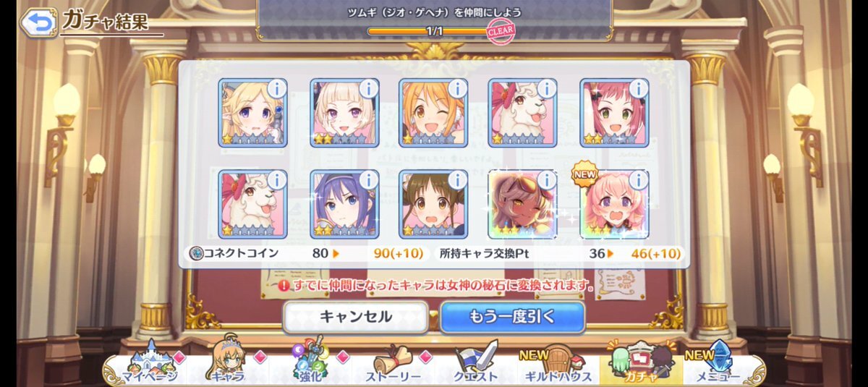
Task: Click the キャンセル button
Action: 355,317
